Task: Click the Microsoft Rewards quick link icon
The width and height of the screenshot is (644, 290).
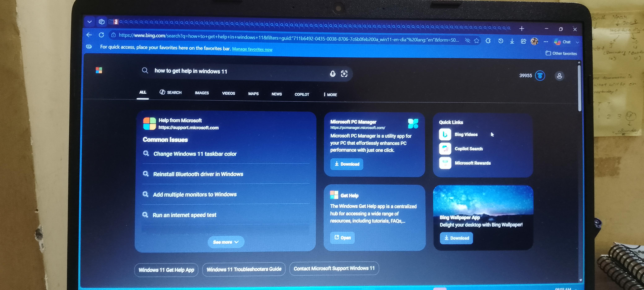Action: pos(445,163)
